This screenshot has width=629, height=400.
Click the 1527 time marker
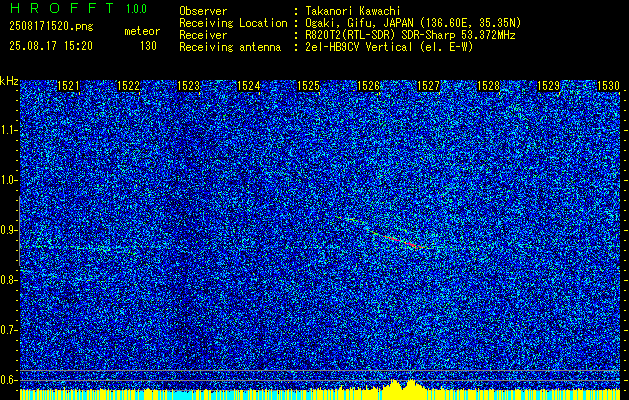[429, 86]
